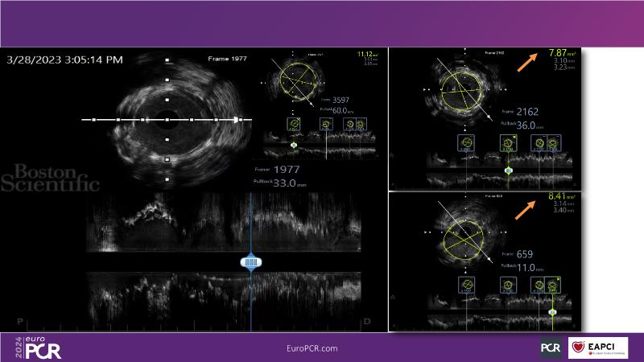Viewport: 644px width, 362px height.
Task: Click the scrubber marker in frame 3597 longitudinal view
Action: click(294, 146)
